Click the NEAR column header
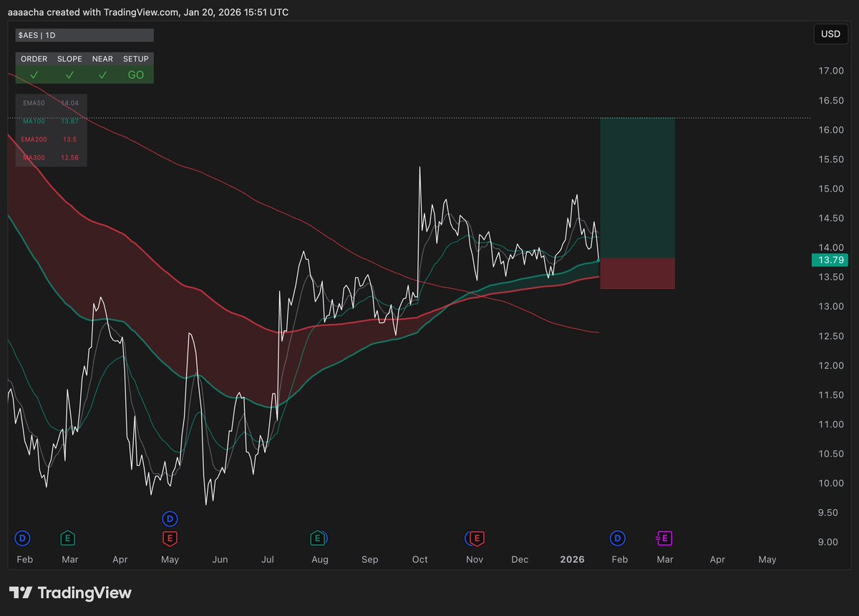This screenshot has width=859, height=616. pos(102,59)
